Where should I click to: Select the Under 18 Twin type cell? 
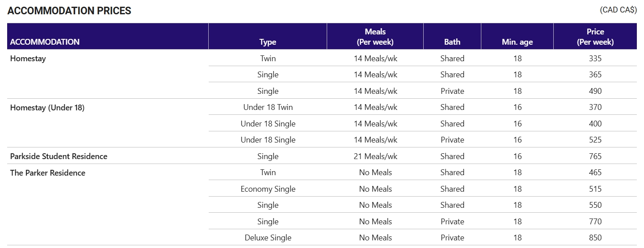pyautogui.click(x=268, y=107)
